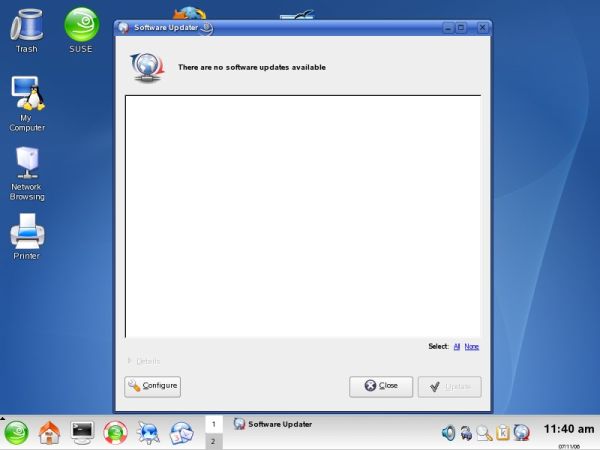Viewport: 600px width, 450px height.
Task: Launch Kontact mail and calendar icon
Action: (x=181, y=433)
